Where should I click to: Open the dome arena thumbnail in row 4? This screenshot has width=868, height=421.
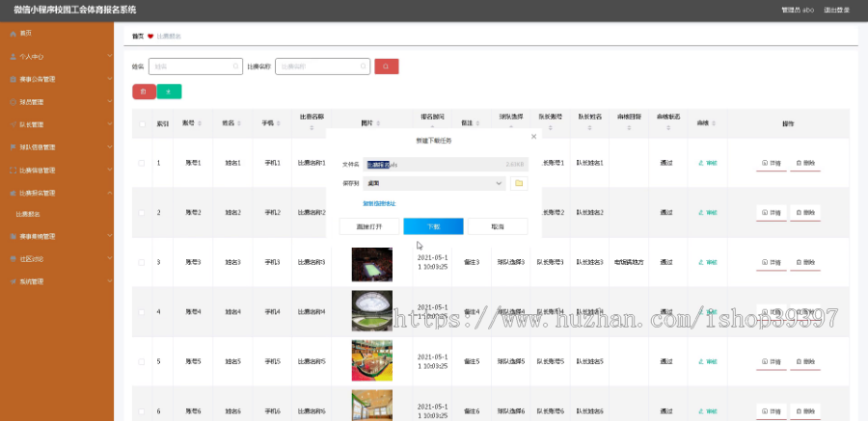point(372,311)
